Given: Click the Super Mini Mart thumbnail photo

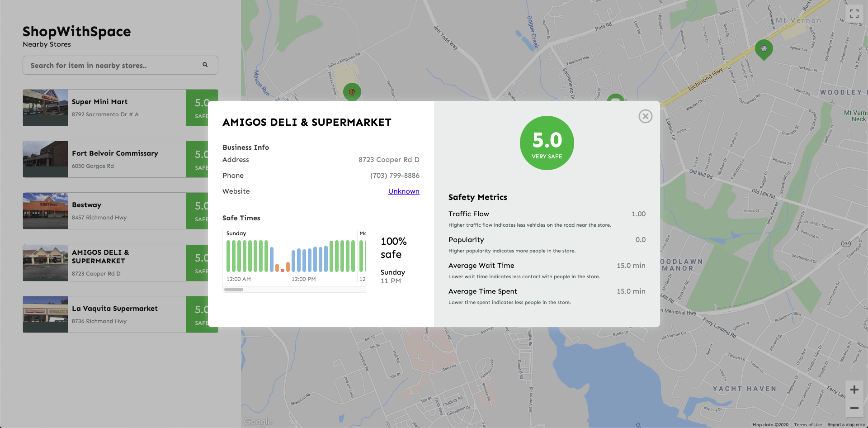Looking at the screenshot, I should click(46, 108).
